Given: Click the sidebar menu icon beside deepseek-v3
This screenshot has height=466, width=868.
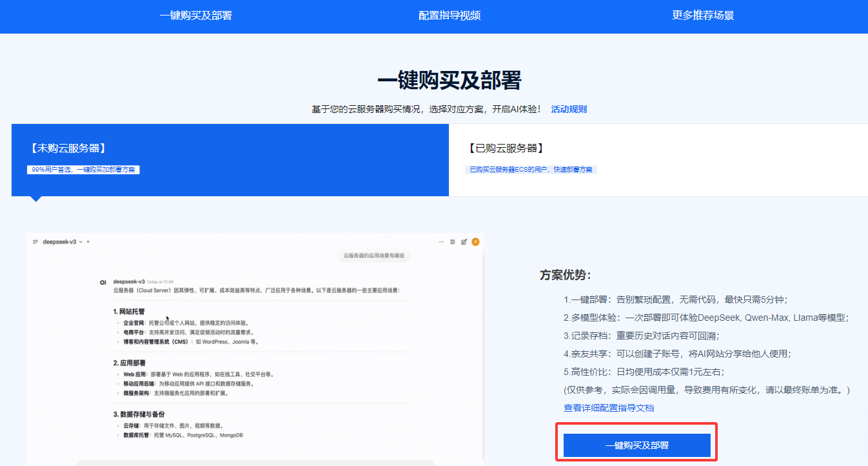Looking at the screenshot, I should [35, 242].
